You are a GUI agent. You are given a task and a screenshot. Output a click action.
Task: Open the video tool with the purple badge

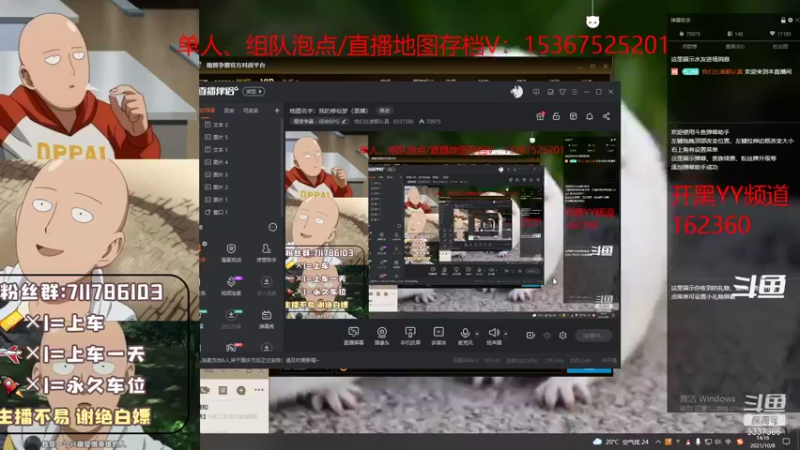231,285
